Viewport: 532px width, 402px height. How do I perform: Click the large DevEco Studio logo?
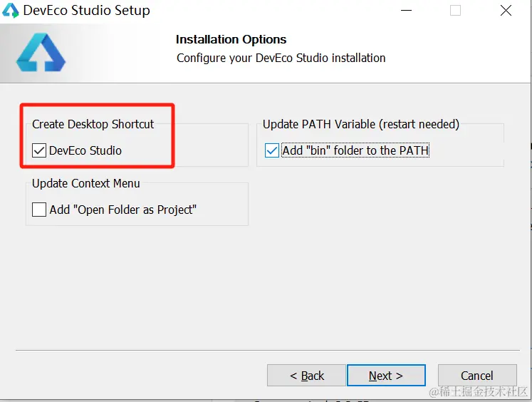(x=41, y=52)
